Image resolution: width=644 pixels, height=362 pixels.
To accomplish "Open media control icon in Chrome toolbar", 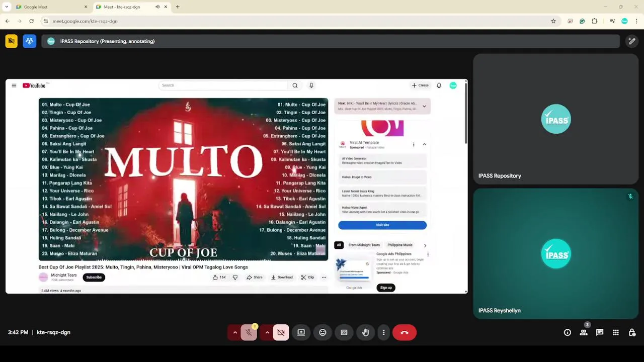I will [x=612, y=21].
